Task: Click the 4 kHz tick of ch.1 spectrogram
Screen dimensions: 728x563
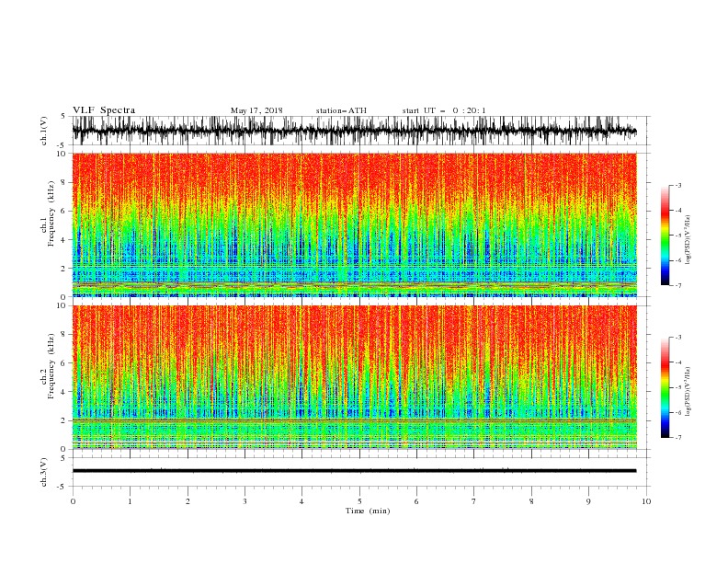Action: point(64,240)
